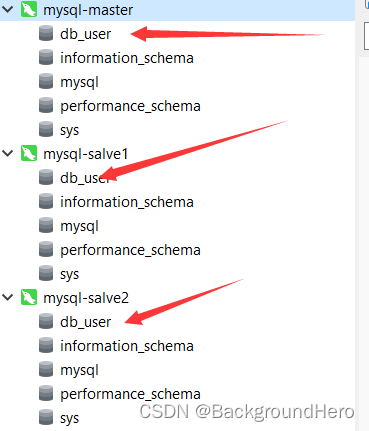
Task: Select the mysql-salve2 connection label
Action: coord(86,298)
